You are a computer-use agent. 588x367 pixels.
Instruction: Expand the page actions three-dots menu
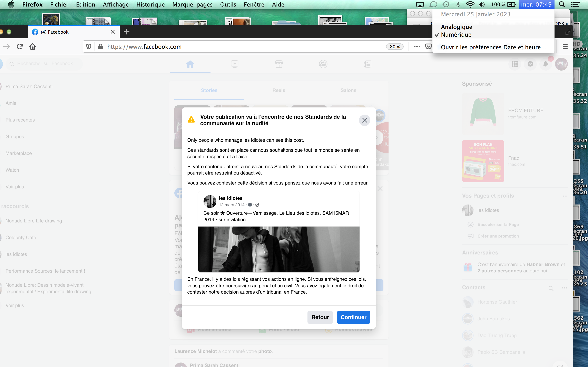[417, 47]
